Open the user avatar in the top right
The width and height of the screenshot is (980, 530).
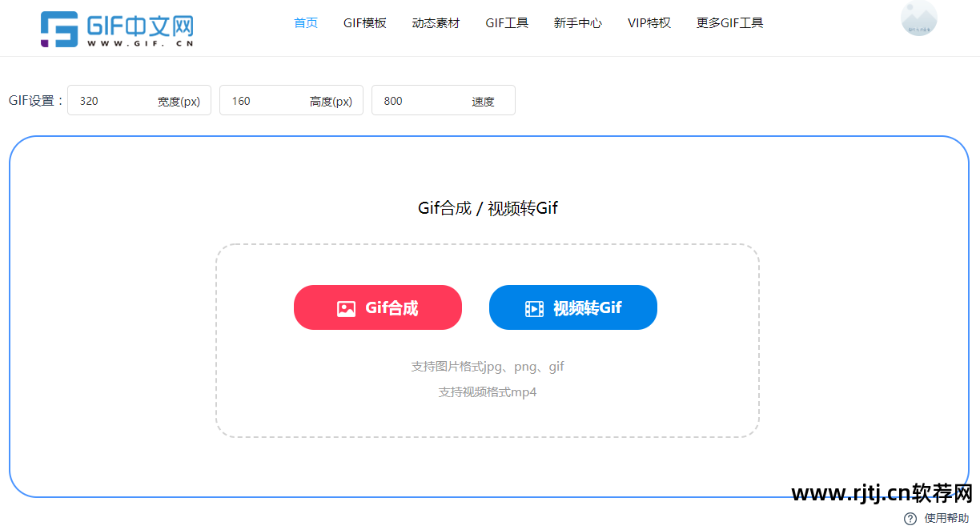point(918,18)
